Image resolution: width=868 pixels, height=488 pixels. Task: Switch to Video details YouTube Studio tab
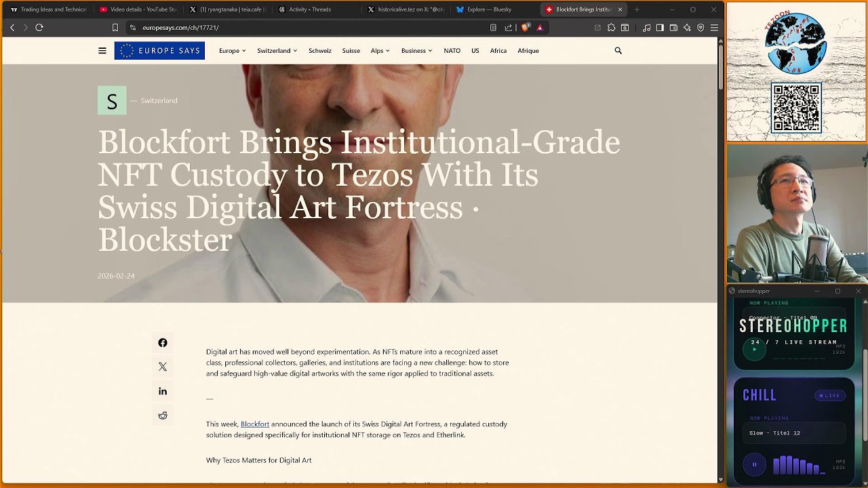click(138, 9)
